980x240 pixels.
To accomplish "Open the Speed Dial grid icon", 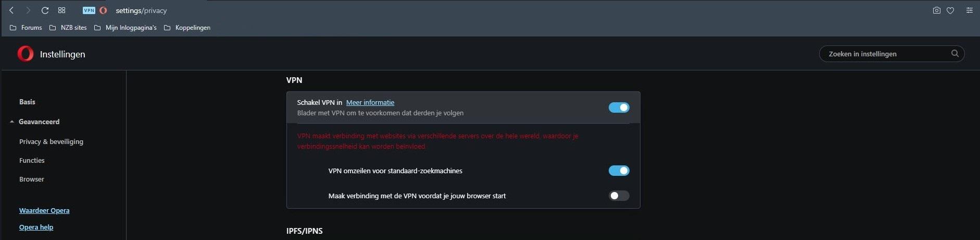I will point(61,10).
